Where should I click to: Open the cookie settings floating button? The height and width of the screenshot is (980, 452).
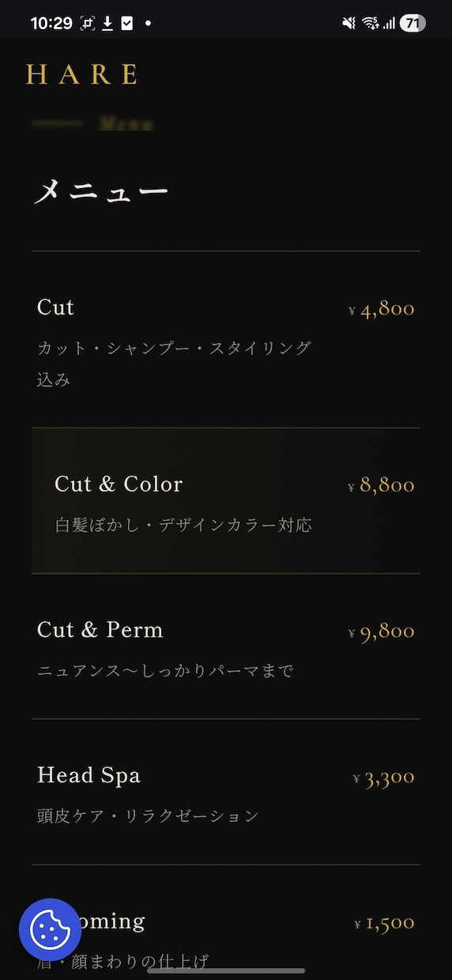(x=51, y=929)
